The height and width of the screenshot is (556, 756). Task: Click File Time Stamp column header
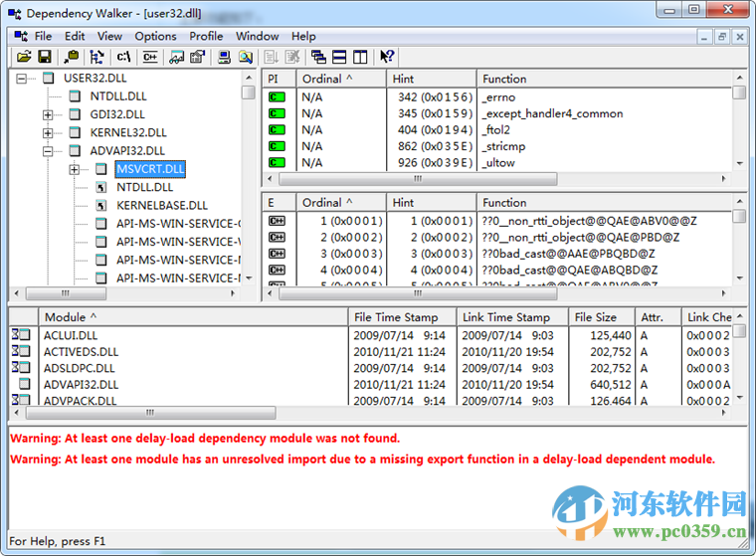point(402,317)
